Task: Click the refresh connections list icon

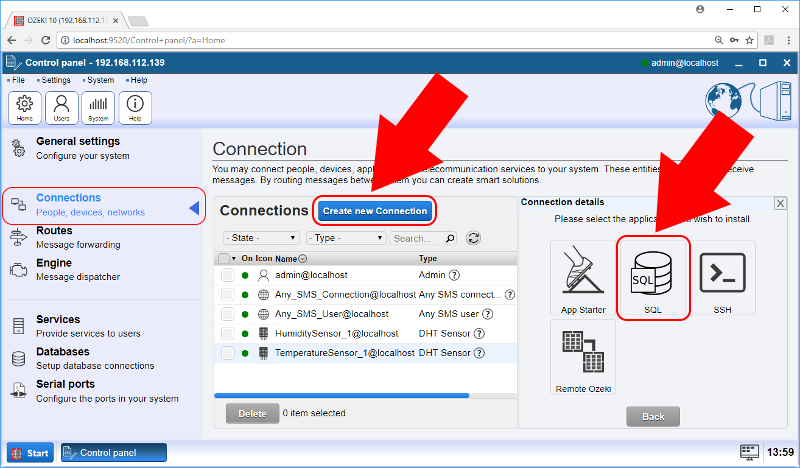Action: point(474,238)
